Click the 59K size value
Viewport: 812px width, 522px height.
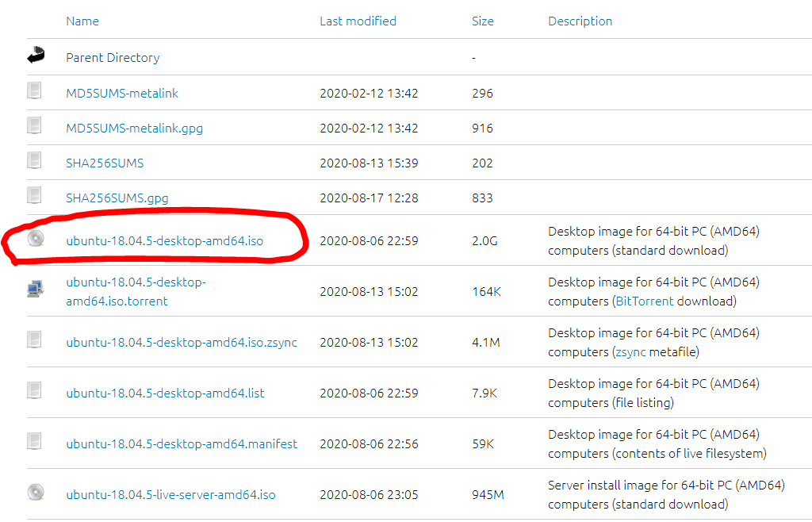tap(483, 443)
